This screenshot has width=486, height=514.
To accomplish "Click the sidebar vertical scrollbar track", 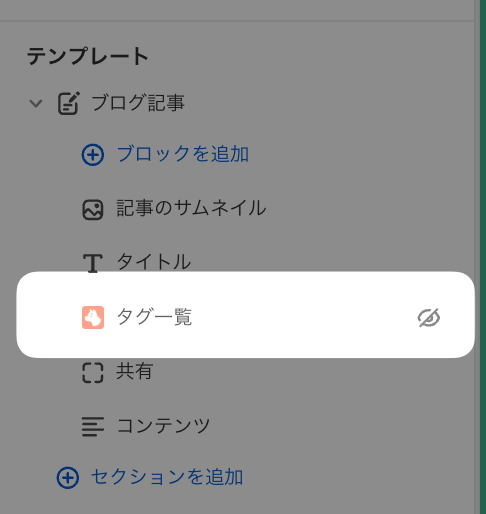I will [x=477, y=257].
